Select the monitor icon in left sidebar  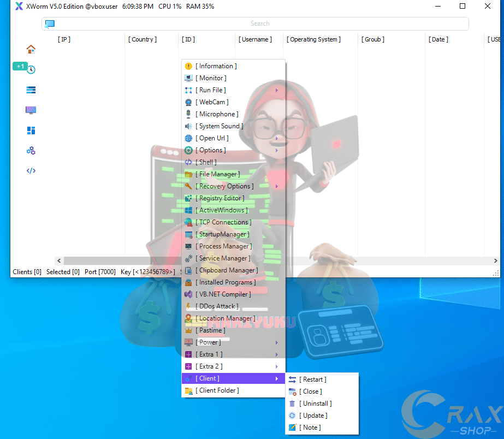point(31,110)
